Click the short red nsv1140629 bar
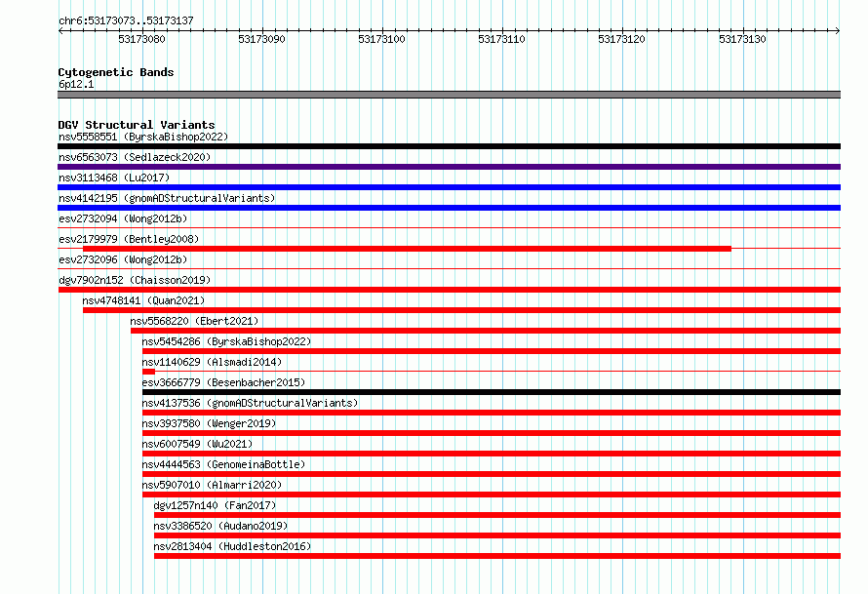The width and height of the screenshot is (868, 594). click(148, 372)
